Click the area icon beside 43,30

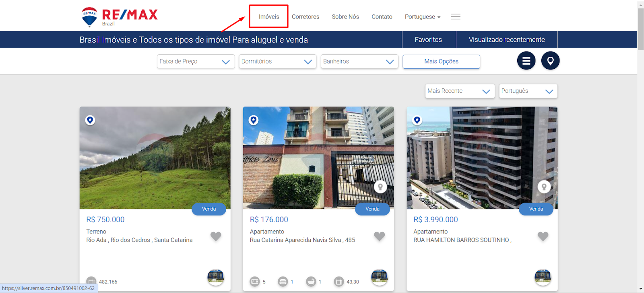click(x=339, y=282)
